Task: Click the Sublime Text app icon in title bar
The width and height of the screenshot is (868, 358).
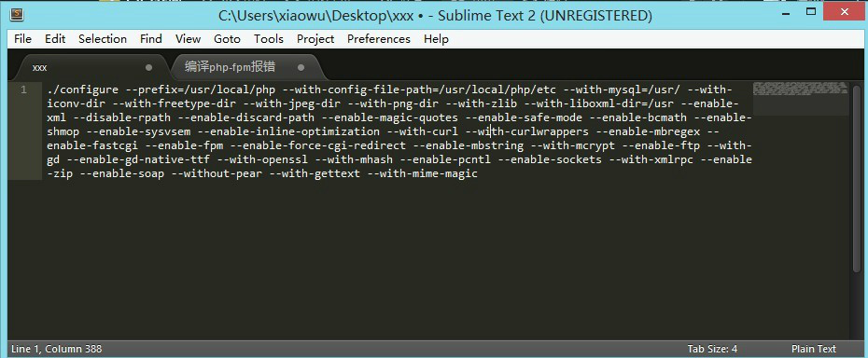Action: point(17,14)
